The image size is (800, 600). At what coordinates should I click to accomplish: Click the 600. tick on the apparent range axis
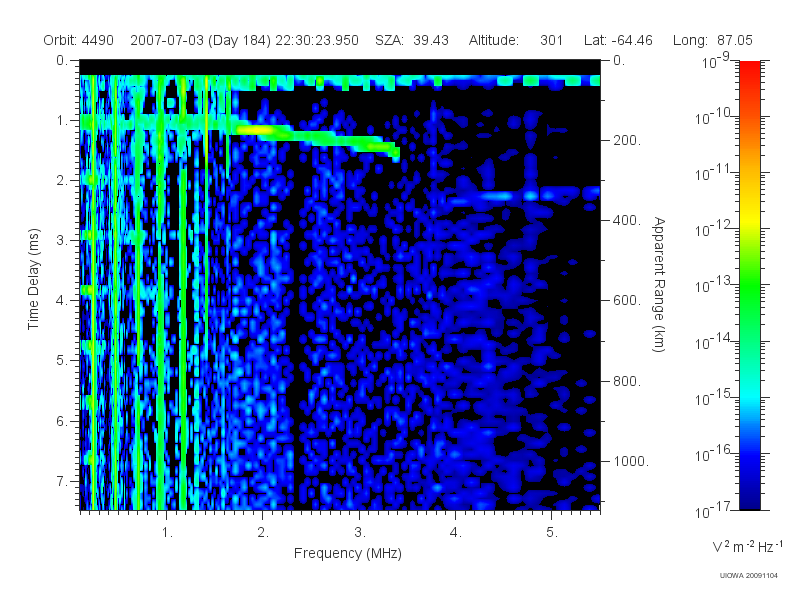point(627,301)
